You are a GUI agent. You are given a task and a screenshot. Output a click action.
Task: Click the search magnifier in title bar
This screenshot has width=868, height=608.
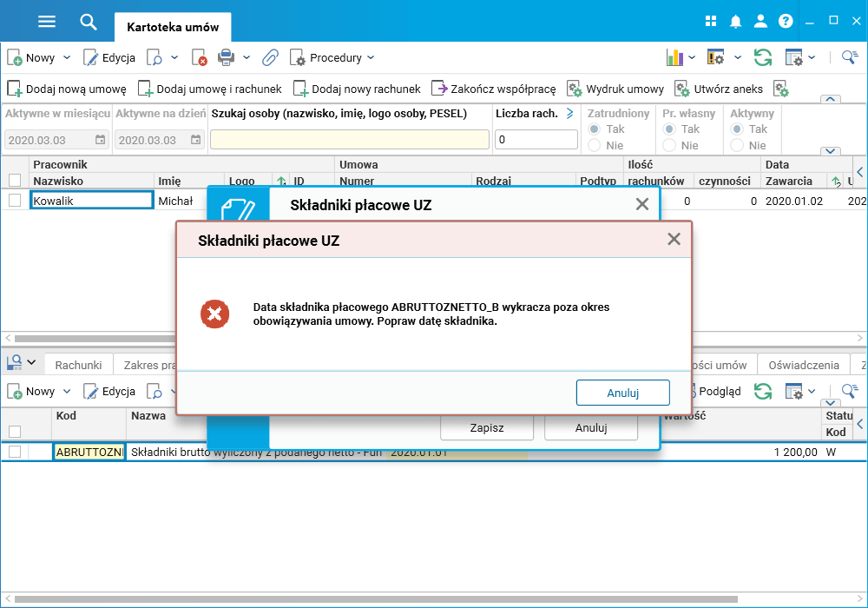88,22
